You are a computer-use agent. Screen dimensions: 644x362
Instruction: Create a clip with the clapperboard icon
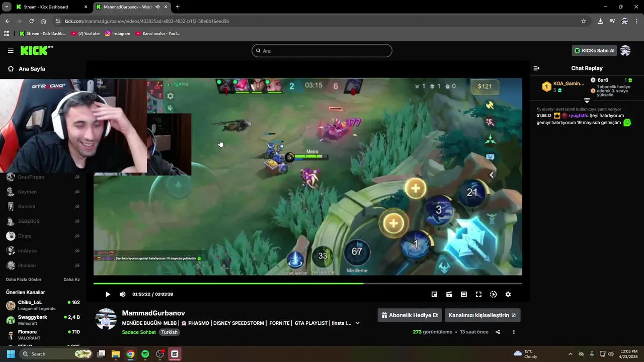click(x=449, y=294)
